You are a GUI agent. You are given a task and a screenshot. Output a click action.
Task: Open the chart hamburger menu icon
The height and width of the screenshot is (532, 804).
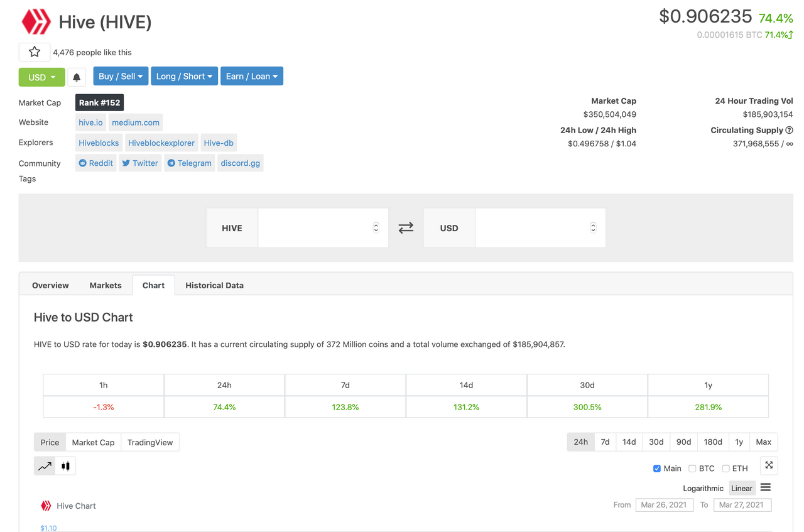click(x=765, y=487)
